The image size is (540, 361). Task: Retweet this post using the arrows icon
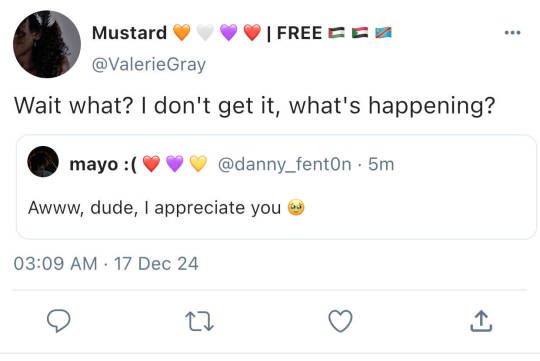click(199, 321)
